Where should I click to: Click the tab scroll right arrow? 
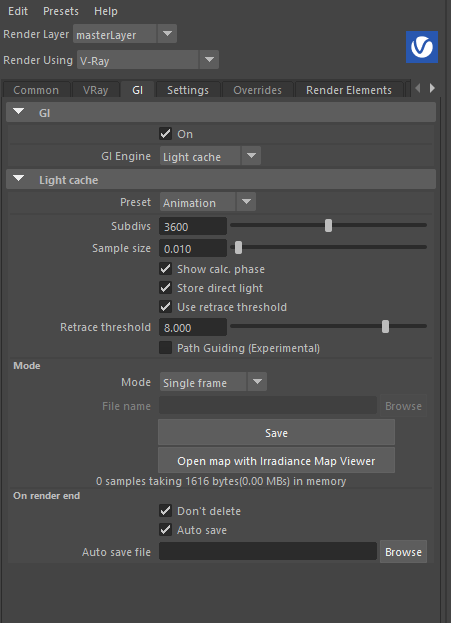pyautogui.click(x=432, y=88)
